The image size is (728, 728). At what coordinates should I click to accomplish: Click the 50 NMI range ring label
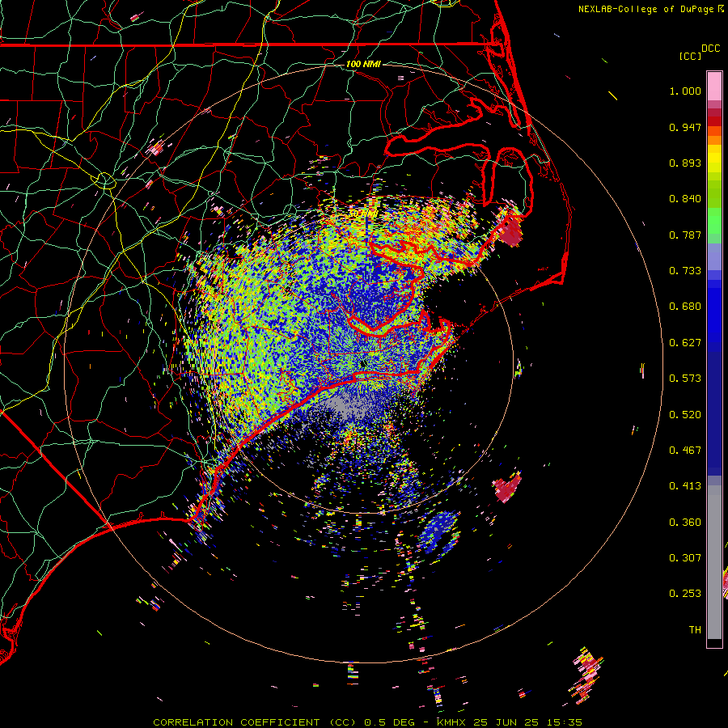(x=365, y=214)
